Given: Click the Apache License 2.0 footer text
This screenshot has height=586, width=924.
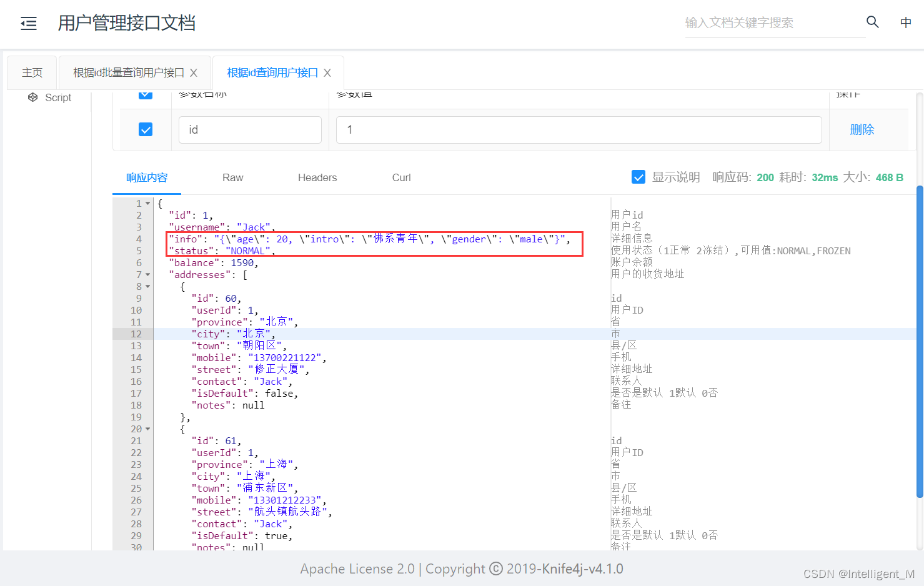Looking at the screenshot, I should click(x=357, y=569).
